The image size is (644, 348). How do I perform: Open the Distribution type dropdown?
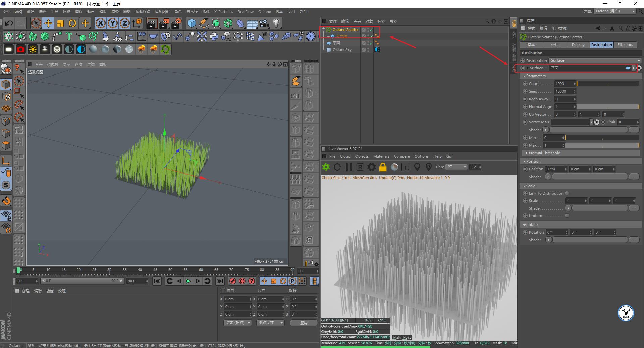(x=595, y=61)
